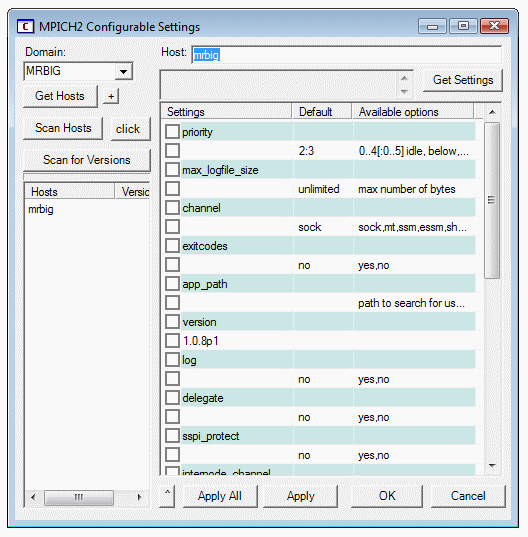
Task: Click into the Host input field
Action: [x=347, y=55]
